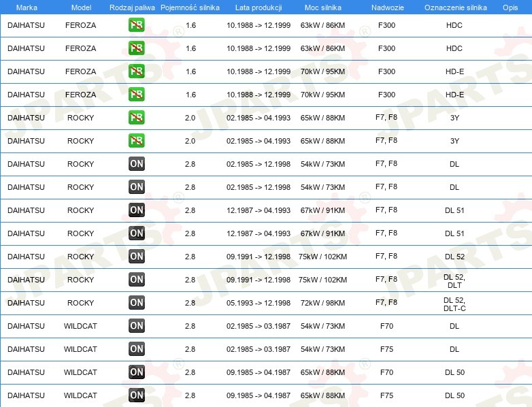532x407 pixels.
Task: Click ROCKY model cell in 72kW / 98KM row
Action: [x=80, y=303]
